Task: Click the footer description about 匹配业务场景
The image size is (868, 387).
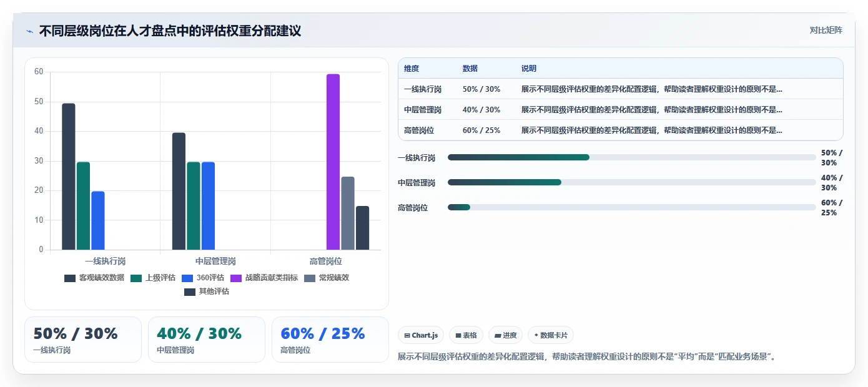Action: pyautogui.click(x=588, y=357)
